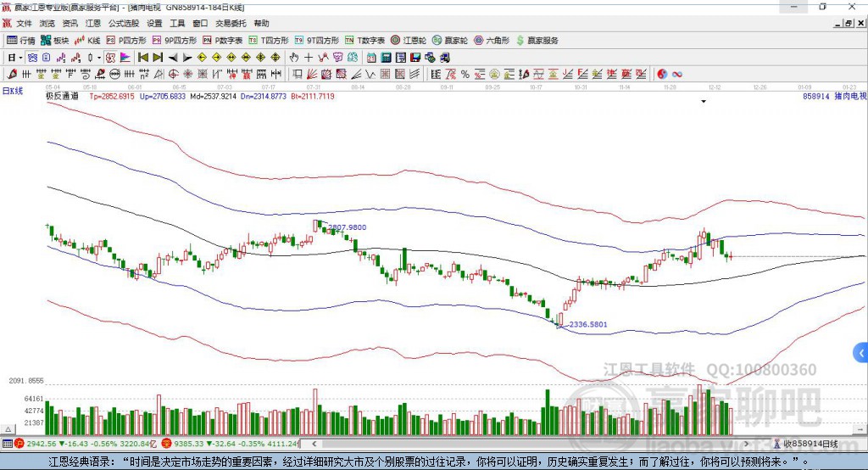Minimize the inner chart window
This screenshot has height=470, width=868.
[x=838, y=23]
